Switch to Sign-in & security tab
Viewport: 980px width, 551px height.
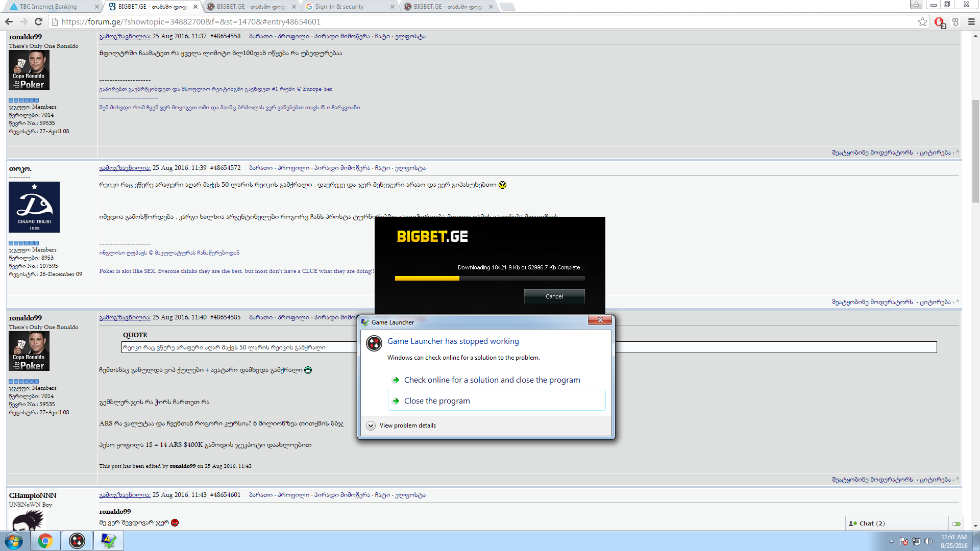coord(339,7)
